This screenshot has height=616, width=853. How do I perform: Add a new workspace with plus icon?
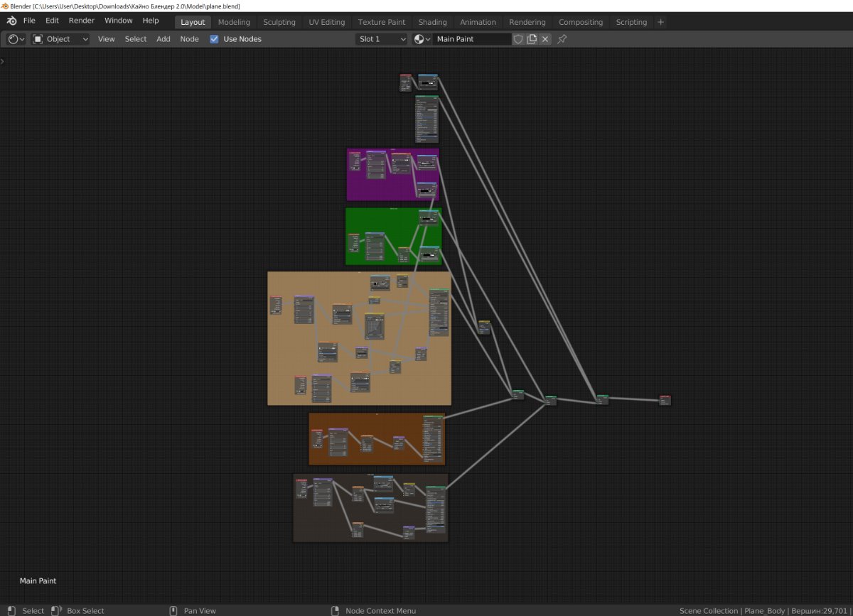coord(660,22)
